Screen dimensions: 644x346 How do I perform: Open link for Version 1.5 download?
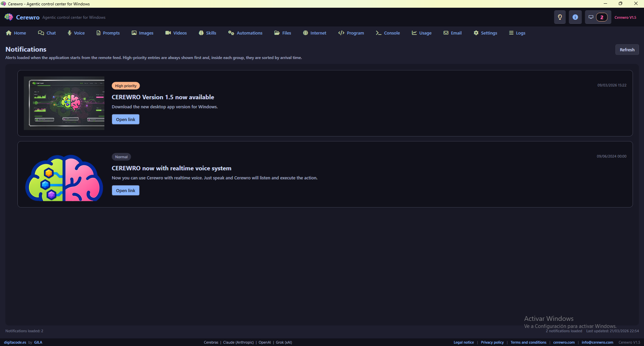[125, 119]
